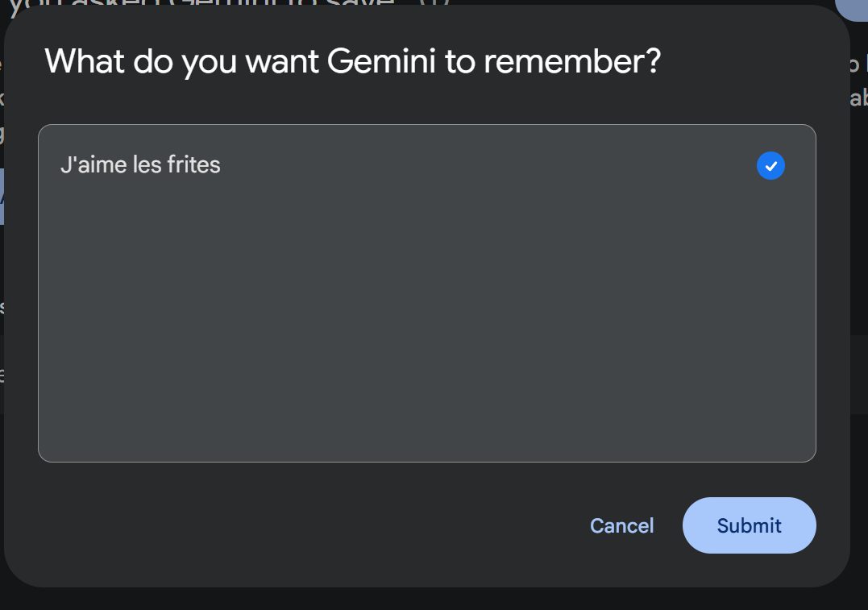Cancel the remember dialog
Screen dimensions: 868x610
click(621, 526)
